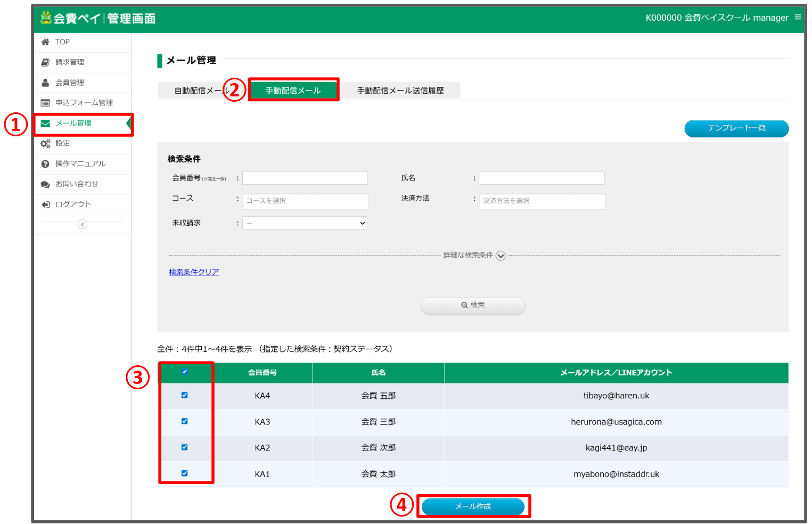Click the 検索条件クリア link

(194, 272)
